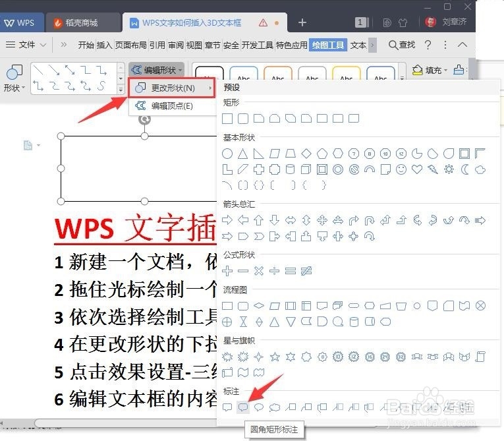Open the 安全 ribbon tab
Viewport: 504px width, 441px height.
click(231, 45)
